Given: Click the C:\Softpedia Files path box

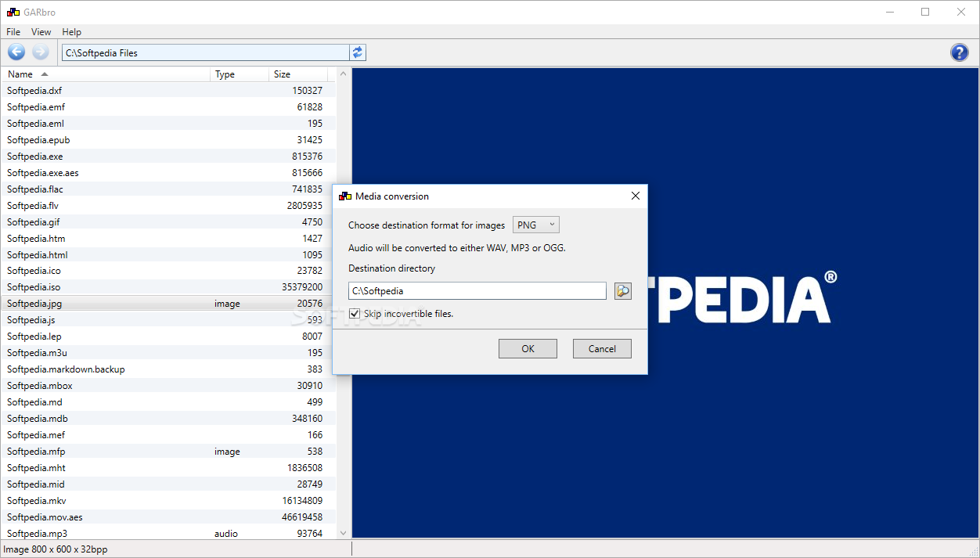Looking at the screenshot, I should [206, 52].
